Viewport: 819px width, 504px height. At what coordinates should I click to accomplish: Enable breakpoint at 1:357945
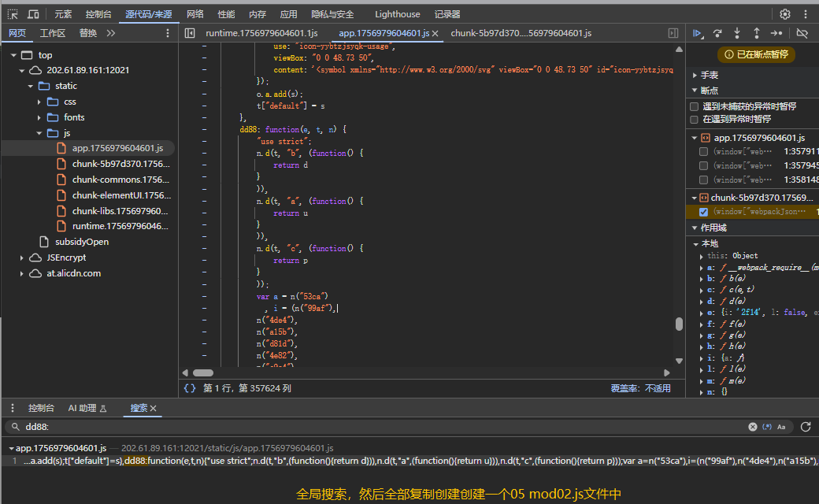coord(703,165)
